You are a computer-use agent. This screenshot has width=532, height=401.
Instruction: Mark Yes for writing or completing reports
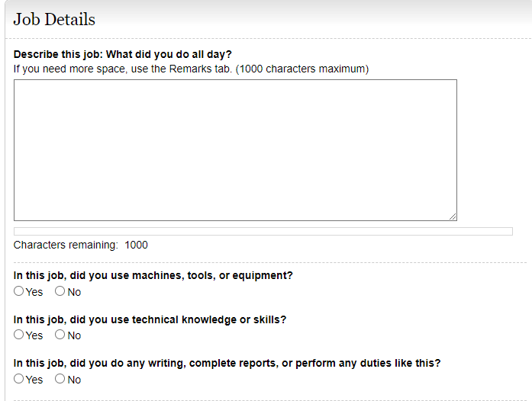pyautogui.click(x=19, y=379)
